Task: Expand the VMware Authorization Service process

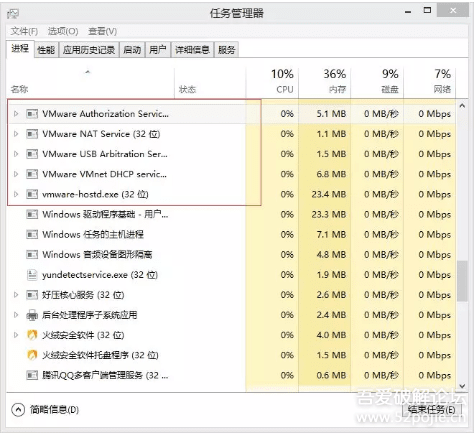Action: click(16, 114)
